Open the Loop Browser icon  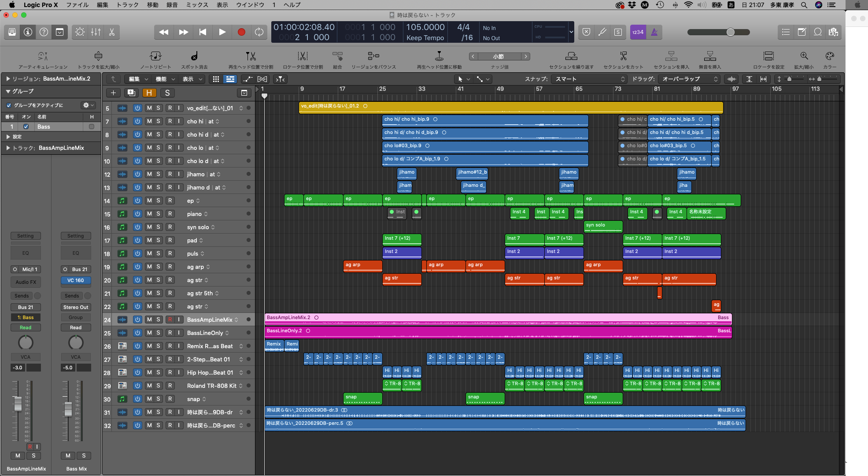818,32
